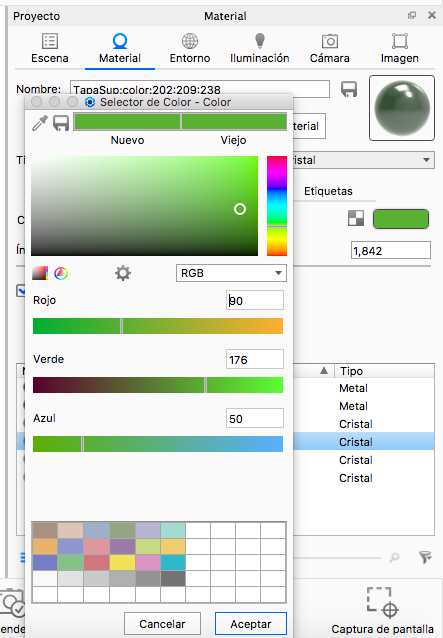
Task: Expand the material type dropdown arrow
Action: tap(426, 160)
